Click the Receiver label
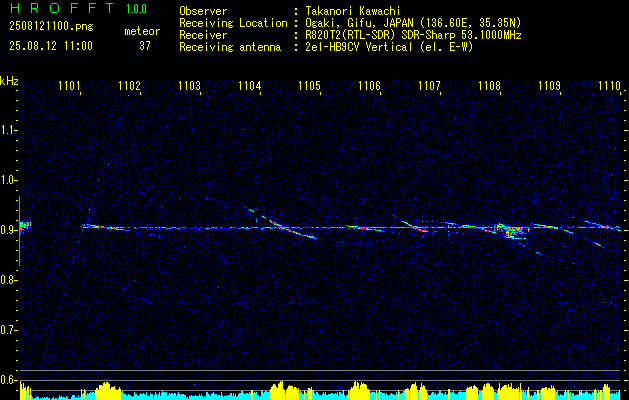Screen dimensions: 629x400 pyautogui.click(x=203, y=35)
